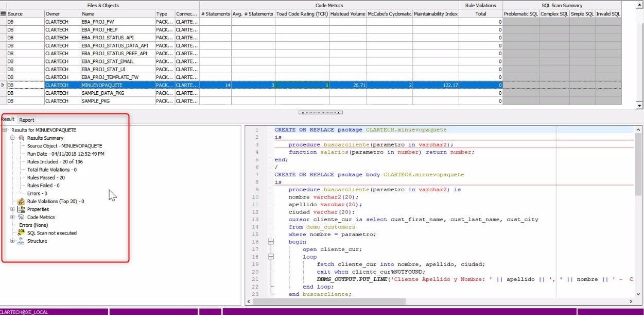Sort by the Total rule violations header
Screen dimensions: 644x315
pos(481,14)
